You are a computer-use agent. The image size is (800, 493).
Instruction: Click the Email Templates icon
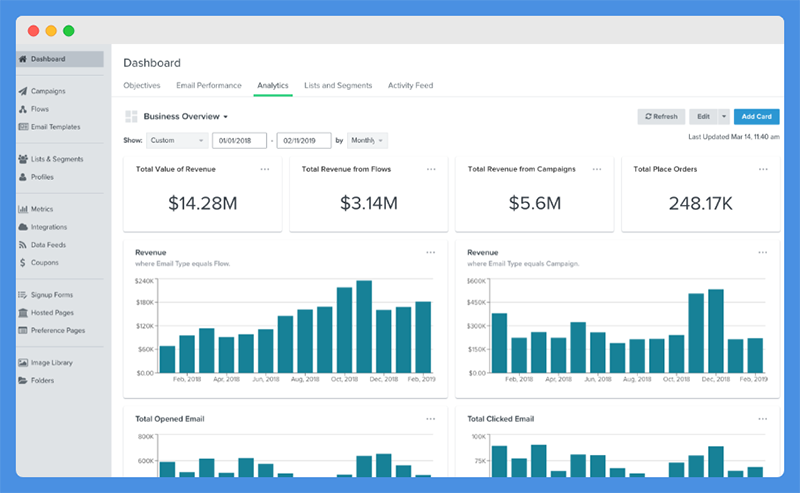pos(23,127)
